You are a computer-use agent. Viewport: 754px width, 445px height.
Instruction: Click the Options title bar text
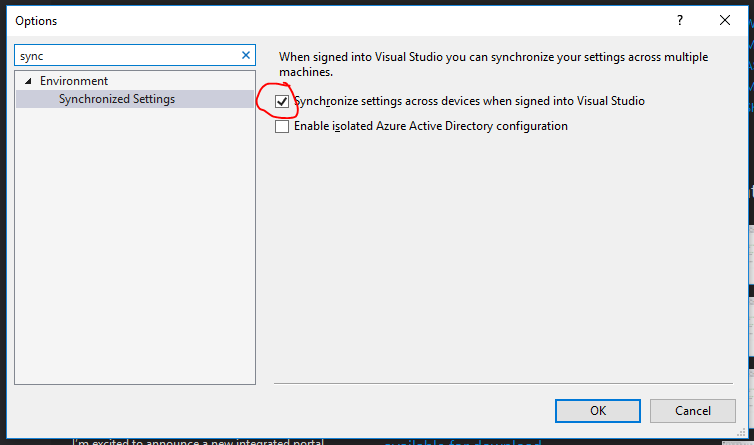(x=37, y=20)
